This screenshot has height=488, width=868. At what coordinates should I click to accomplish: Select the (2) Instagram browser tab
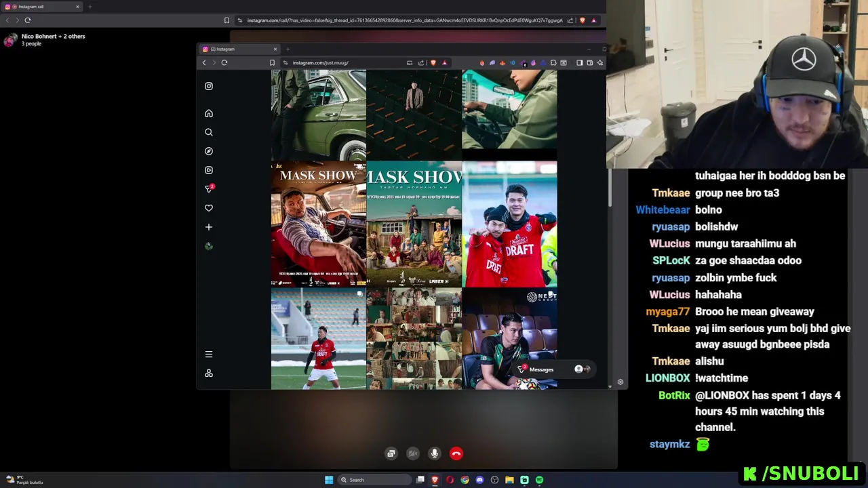239,49
